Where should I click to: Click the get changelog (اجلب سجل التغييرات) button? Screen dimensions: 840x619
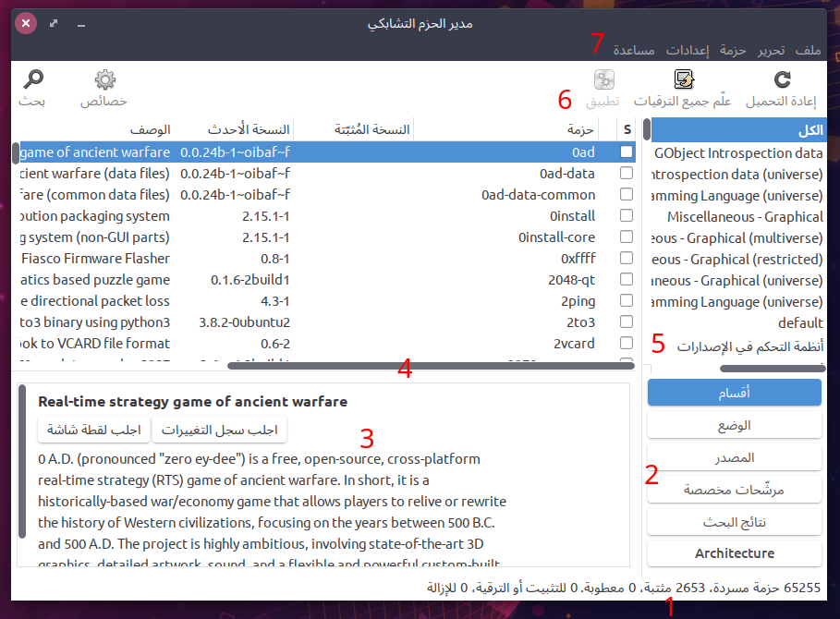[x=219, y=430]
